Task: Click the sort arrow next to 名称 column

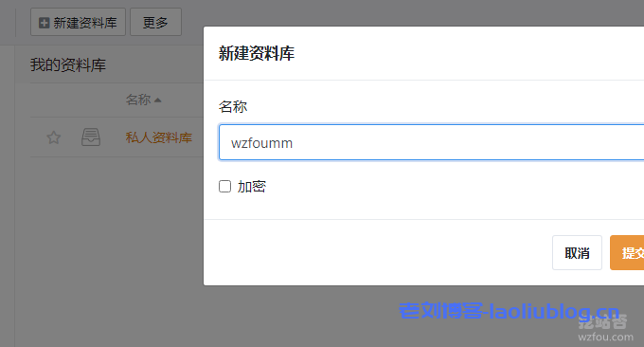Action: pyautogui.click(x=158, y=100)
